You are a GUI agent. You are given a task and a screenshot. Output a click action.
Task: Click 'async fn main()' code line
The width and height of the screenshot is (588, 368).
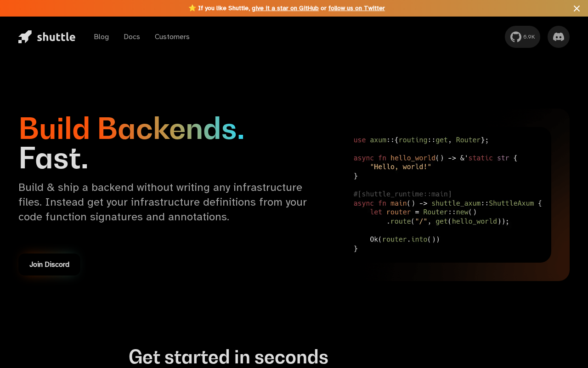pos(448,203)
